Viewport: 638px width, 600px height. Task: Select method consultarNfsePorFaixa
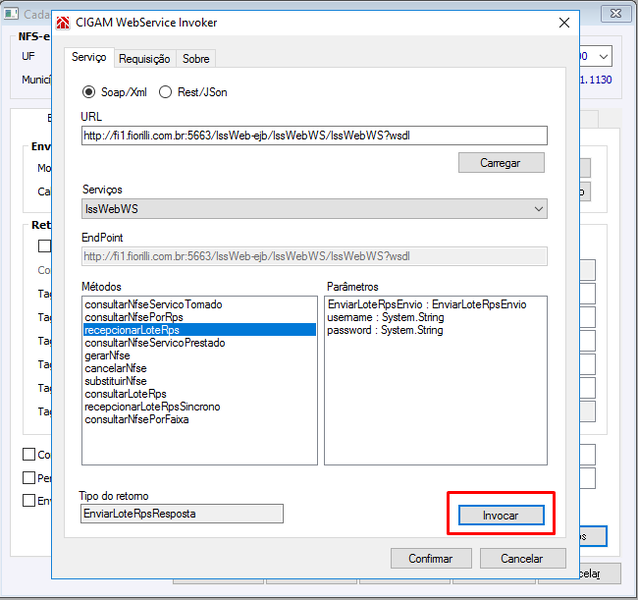(199, 419)
